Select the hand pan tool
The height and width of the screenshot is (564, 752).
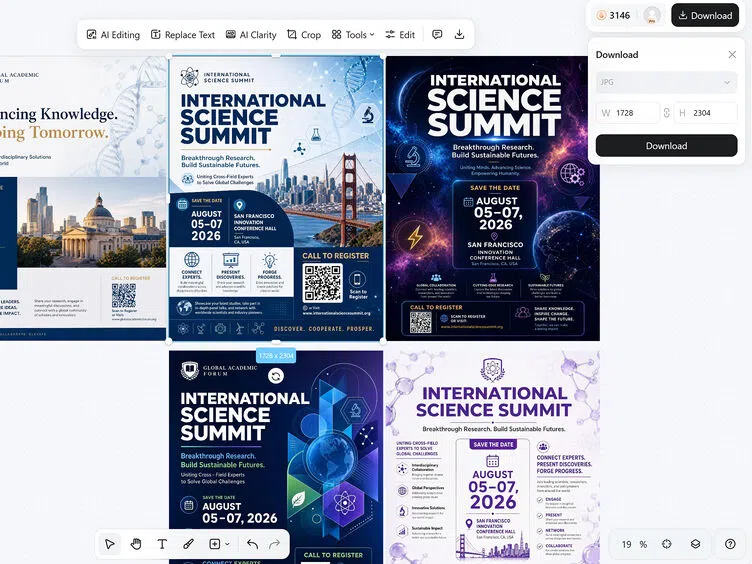(136, 544)
